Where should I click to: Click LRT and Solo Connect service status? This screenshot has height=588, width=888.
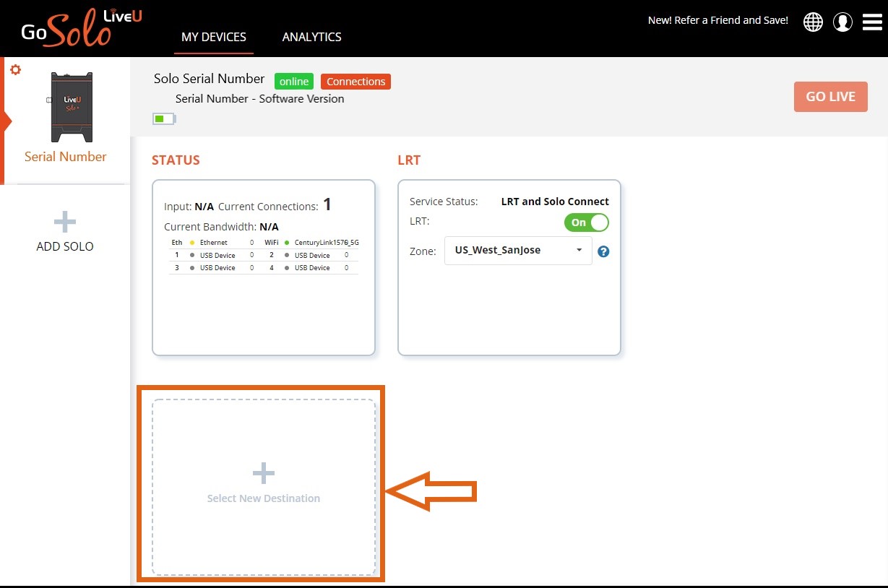[555, 202]
